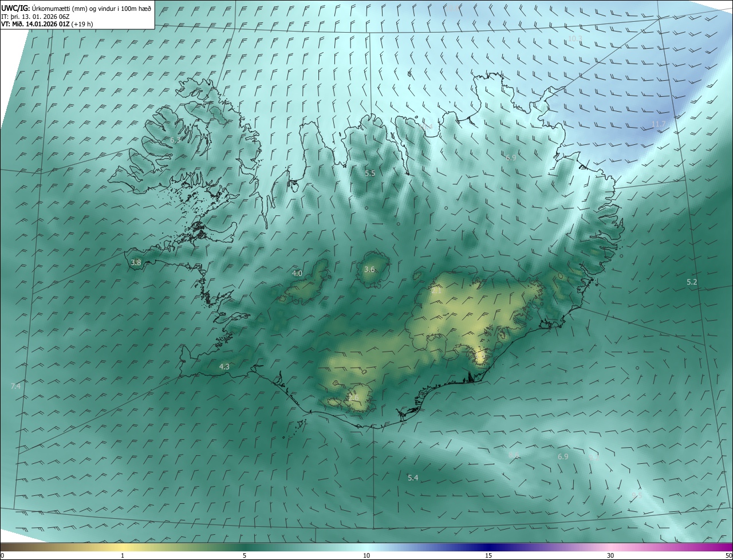Click the VT: Mið. 14.01.2026 01Z line
Image resolution: width=733 pixels, height=560 pixels.
point(47,24)
